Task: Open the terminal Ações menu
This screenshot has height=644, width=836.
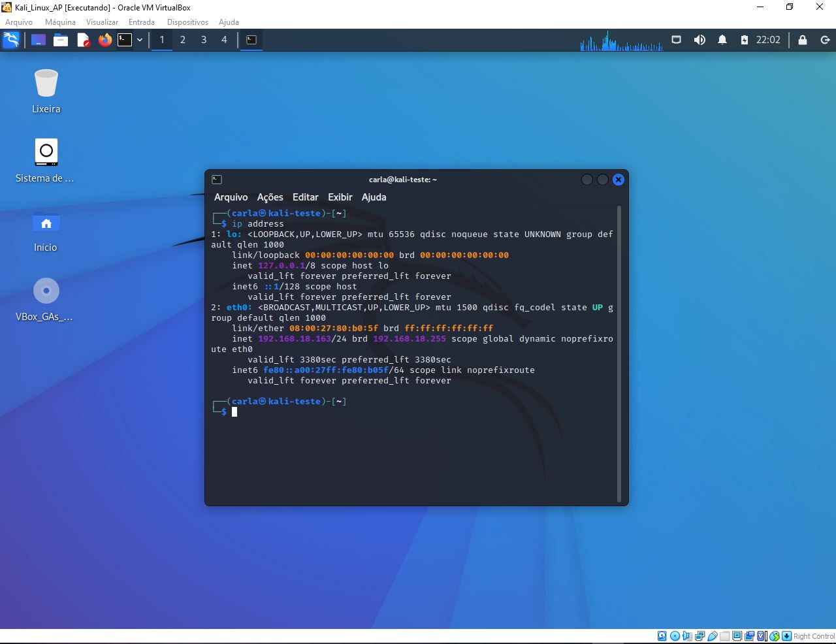Action: pos(270,197)
